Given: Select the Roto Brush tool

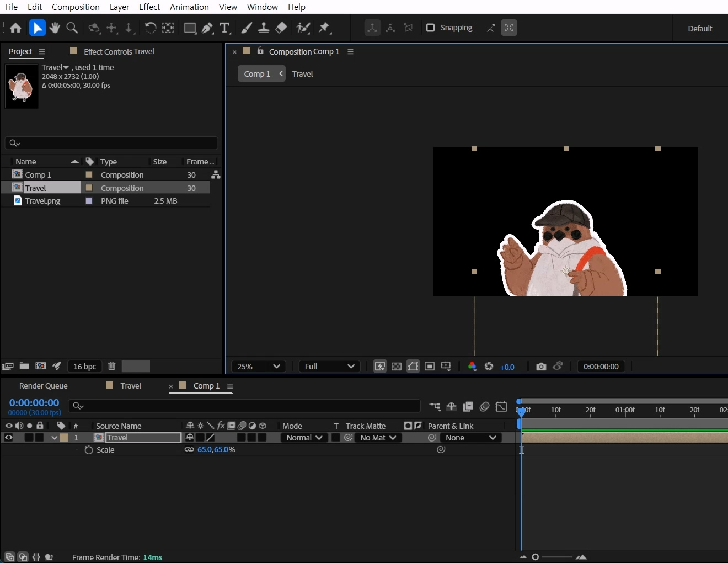Looking at the screenshot, I should point(303,28).
